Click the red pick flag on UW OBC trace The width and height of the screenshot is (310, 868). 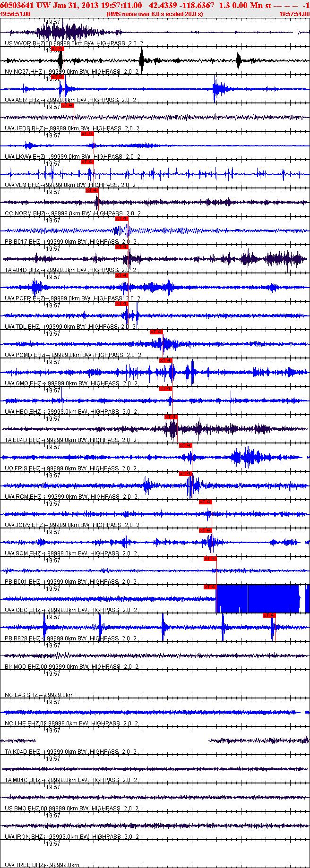point(210,587)
